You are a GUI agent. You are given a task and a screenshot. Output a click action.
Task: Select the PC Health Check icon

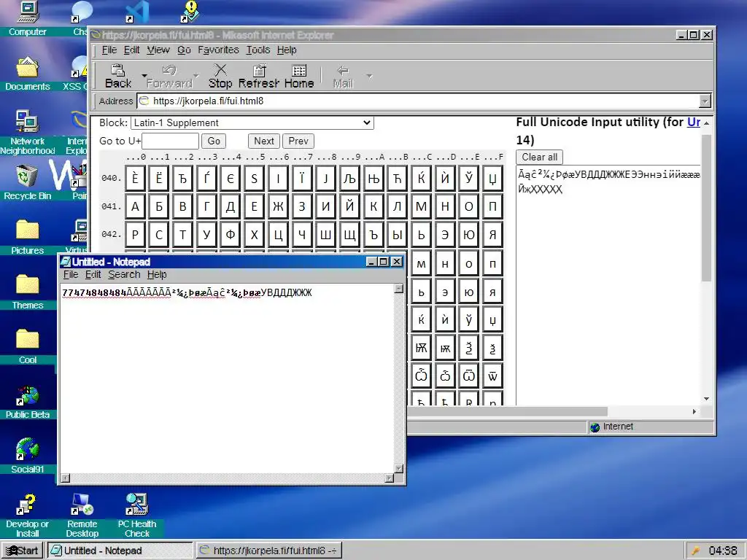pyautogui.click(x=137, y=516)
